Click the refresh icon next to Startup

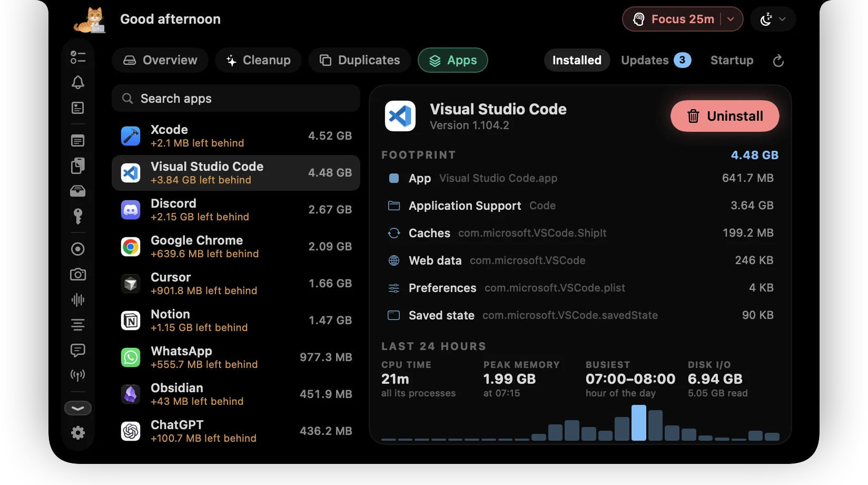point(778,61)
